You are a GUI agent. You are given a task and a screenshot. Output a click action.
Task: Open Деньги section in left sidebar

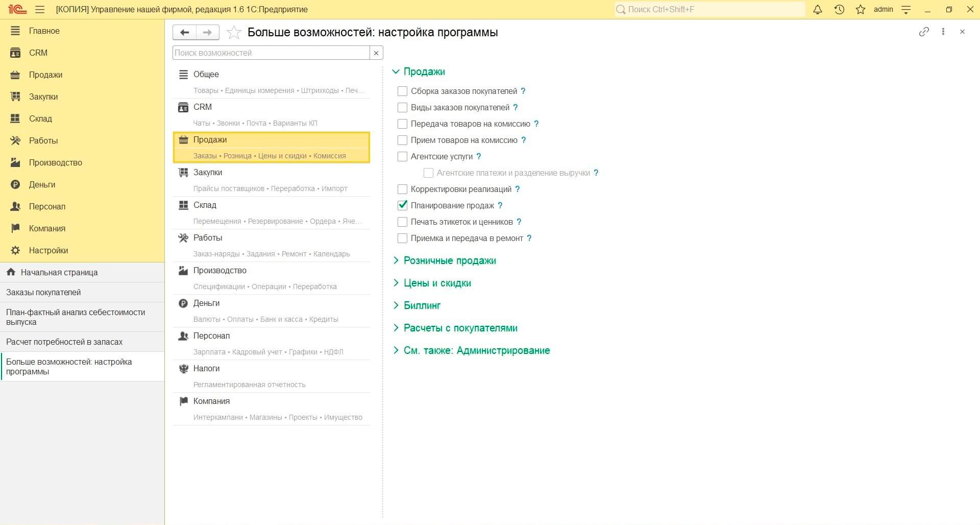[82, 184]
